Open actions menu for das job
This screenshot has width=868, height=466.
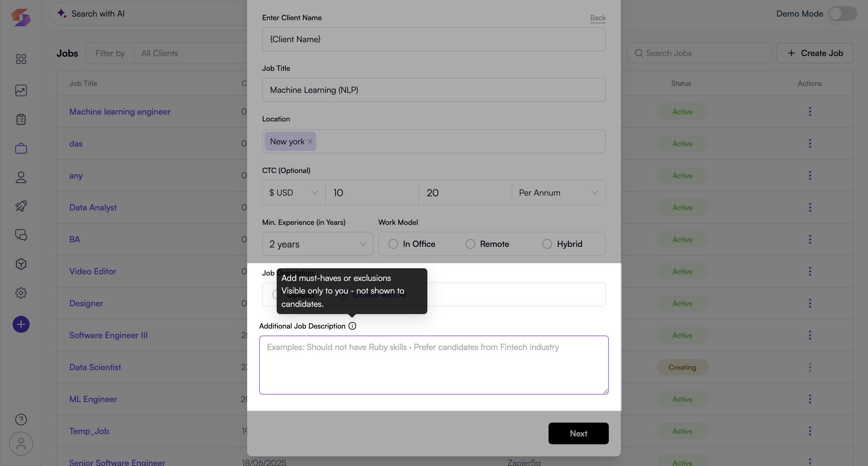pyautogui.click(x=810, y=143)
